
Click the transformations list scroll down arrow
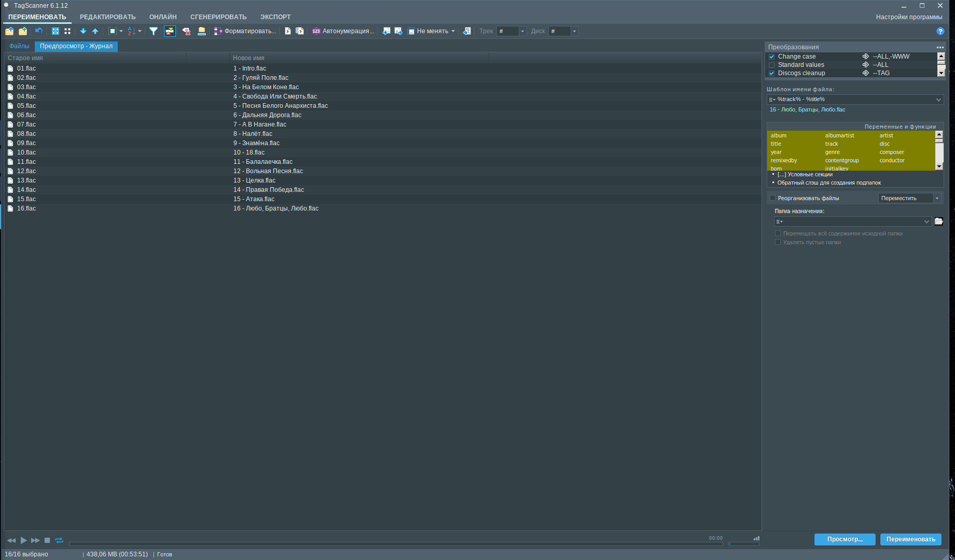click(x=941, y=73)
